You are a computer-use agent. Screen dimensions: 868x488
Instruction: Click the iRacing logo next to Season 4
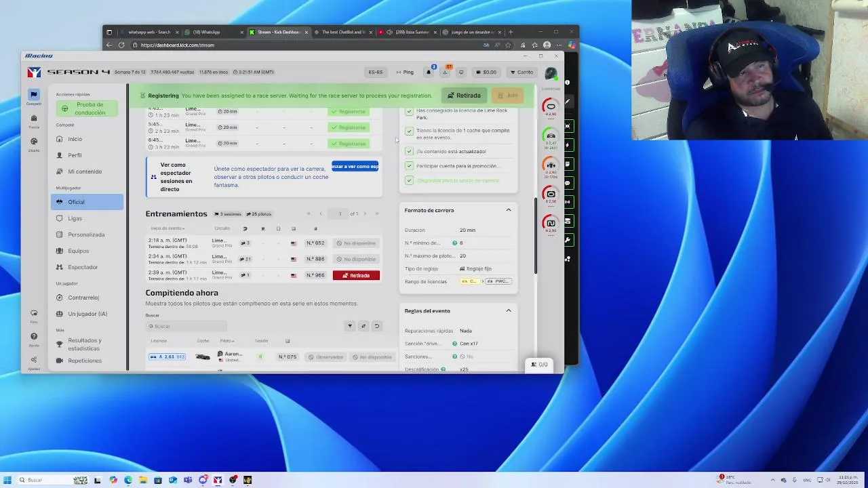(x=34, y=72)
